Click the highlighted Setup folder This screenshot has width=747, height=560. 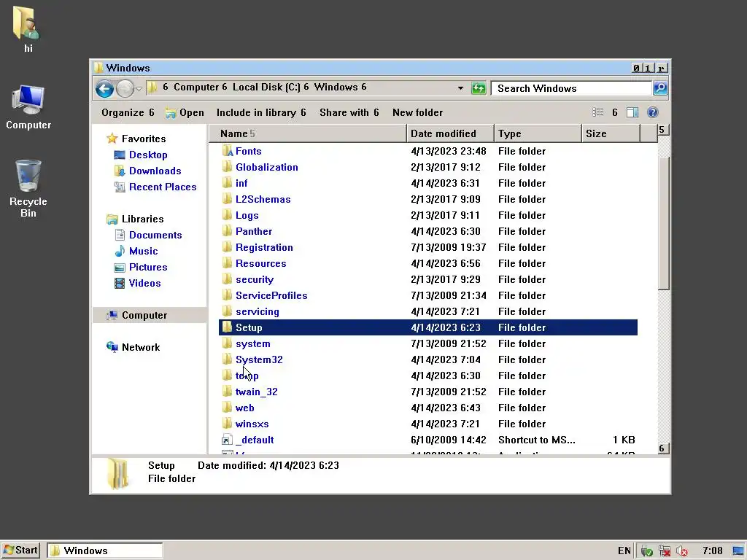click(x=427, y=327)
